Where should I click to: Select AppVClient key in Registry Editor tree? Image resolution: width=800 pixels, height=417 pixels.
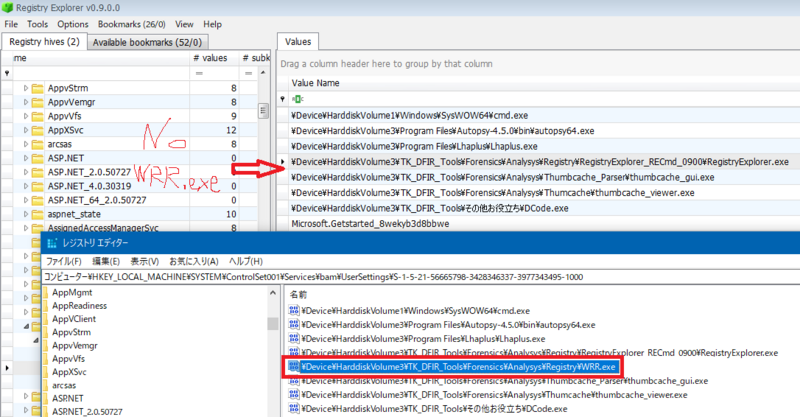pyautogui.click(x=74, y=319)
